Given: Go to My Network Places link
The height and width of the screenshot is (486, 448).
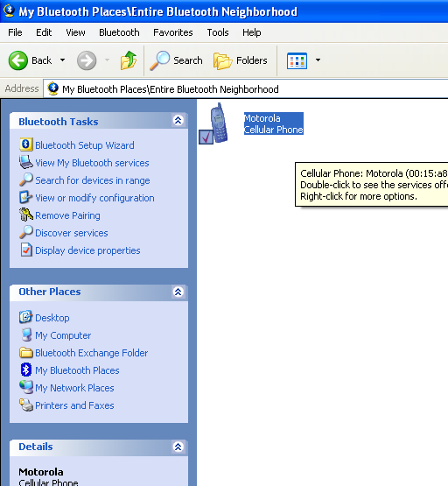Looking at the screenshot, I should (74, 388).
